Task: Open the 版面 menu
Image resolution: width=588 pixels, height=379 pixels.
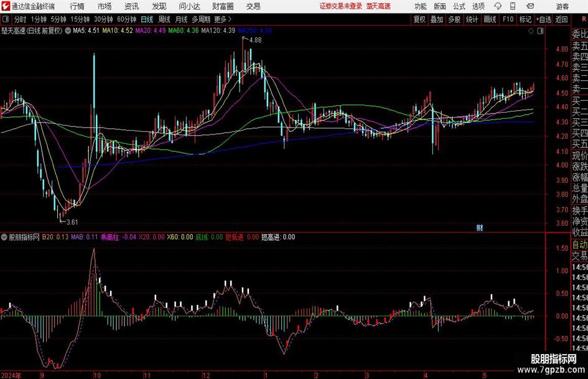Action: point(440,6)
